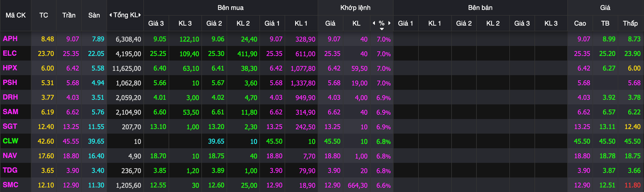The image size is (644, 192).
Task: Click the Cao price column header
Action: click(580, 23)
